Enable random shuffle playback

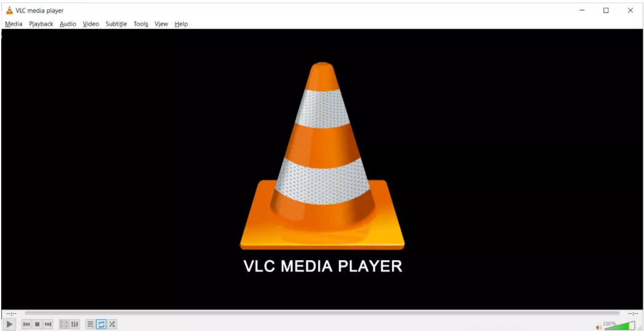click(x=111, y=324)
